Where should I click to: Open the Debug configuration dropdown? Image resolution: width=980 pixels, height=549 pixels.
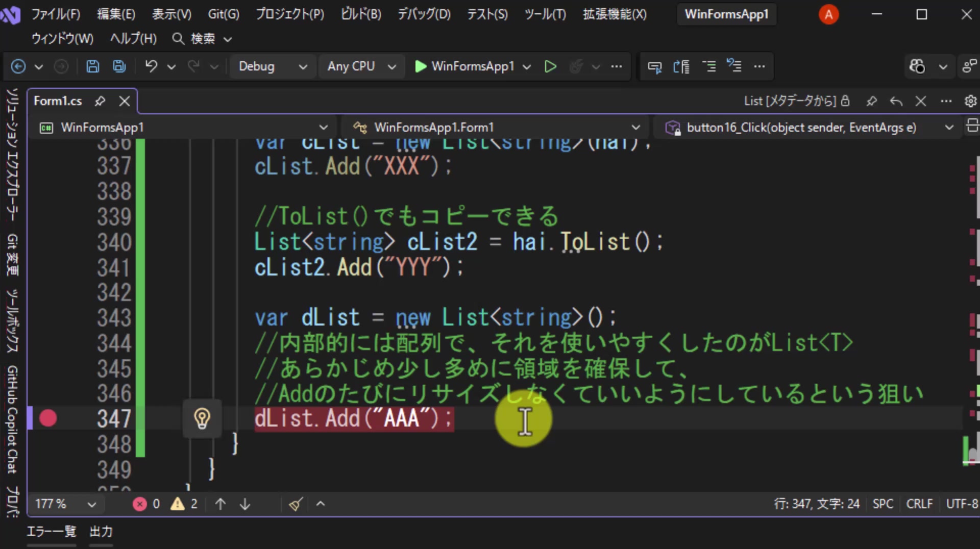click(x=272, y=66)
